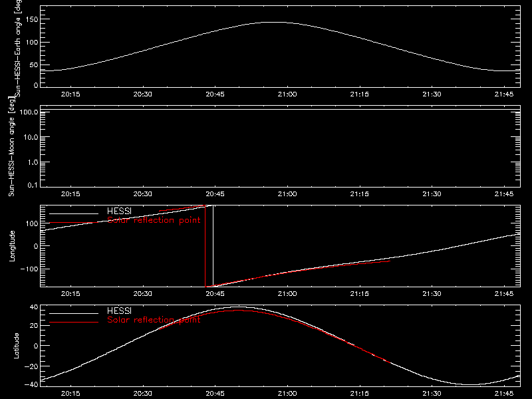Click 20:15 time label under Latitude plot

point(70,393)
